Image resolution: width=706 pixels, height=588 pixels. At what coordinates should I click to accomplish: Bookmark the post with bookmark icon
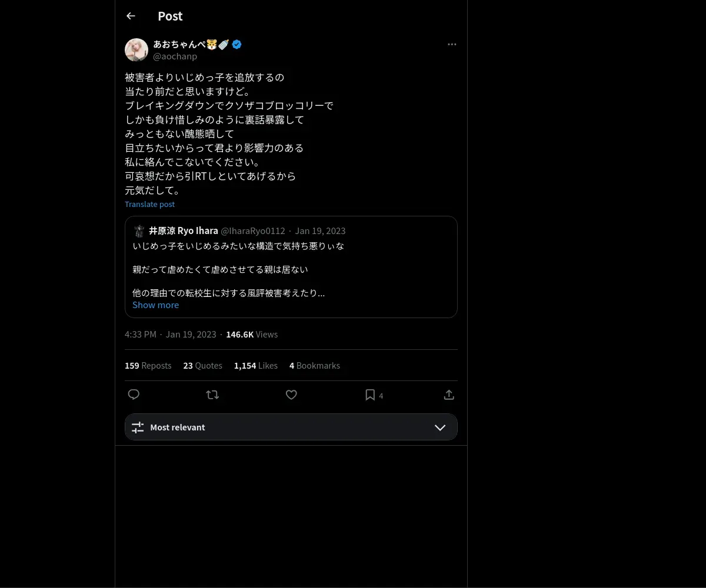[370, 395]
